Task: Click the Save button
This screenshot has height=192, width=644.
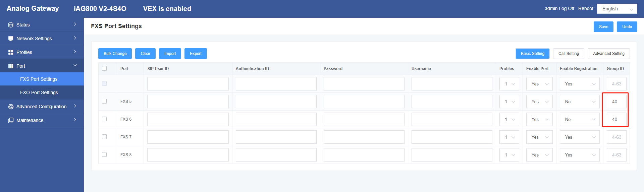Action: [603, 27]
